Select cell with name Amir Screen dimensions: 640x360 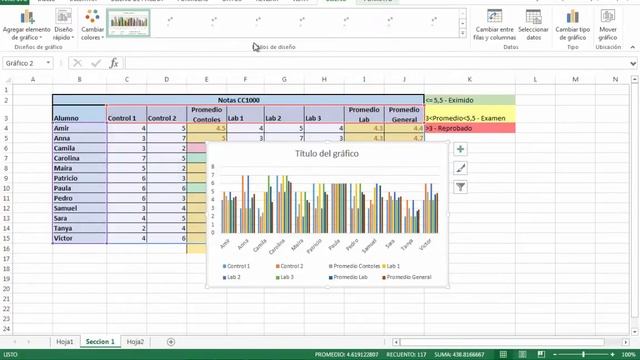point(80,128)
